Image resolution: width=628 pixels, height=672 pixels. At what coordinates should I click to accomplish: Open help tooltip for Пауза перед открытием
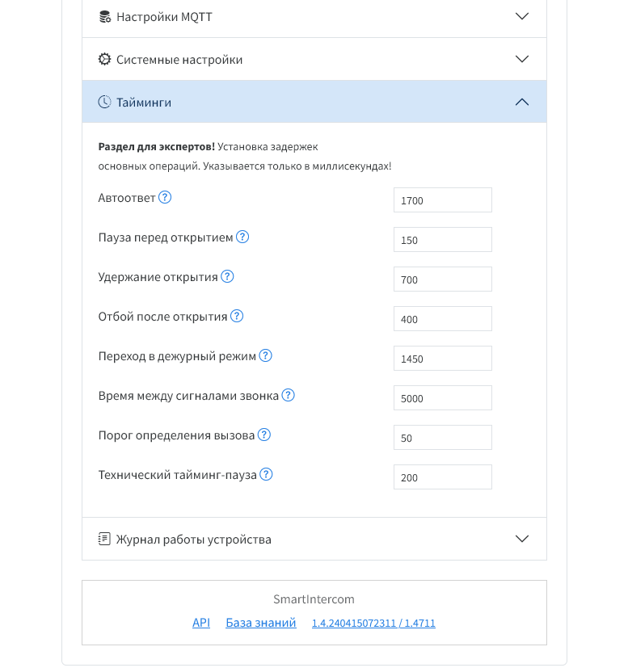pyautogui.click(x=244, y=237)
